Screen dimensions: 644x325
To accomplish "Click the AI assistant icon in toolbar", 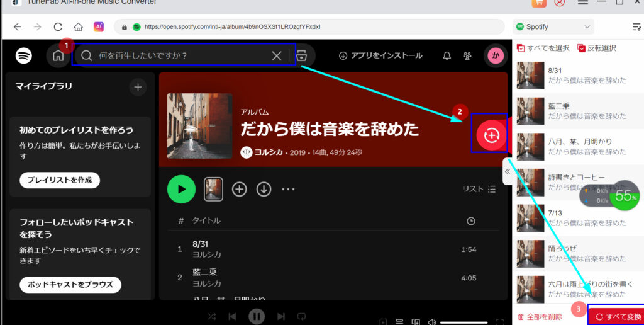I will point(99,27).
